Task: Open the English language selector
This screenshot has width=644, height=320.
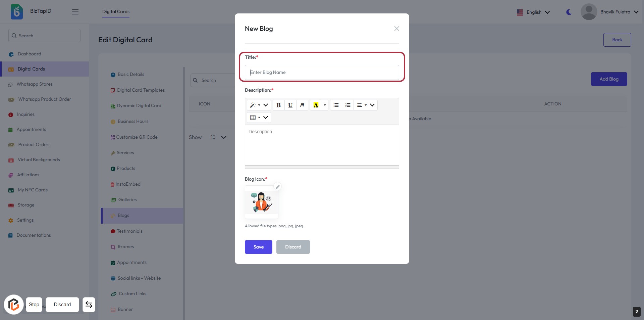Action: pyautogui.click(x=533, y=12)
